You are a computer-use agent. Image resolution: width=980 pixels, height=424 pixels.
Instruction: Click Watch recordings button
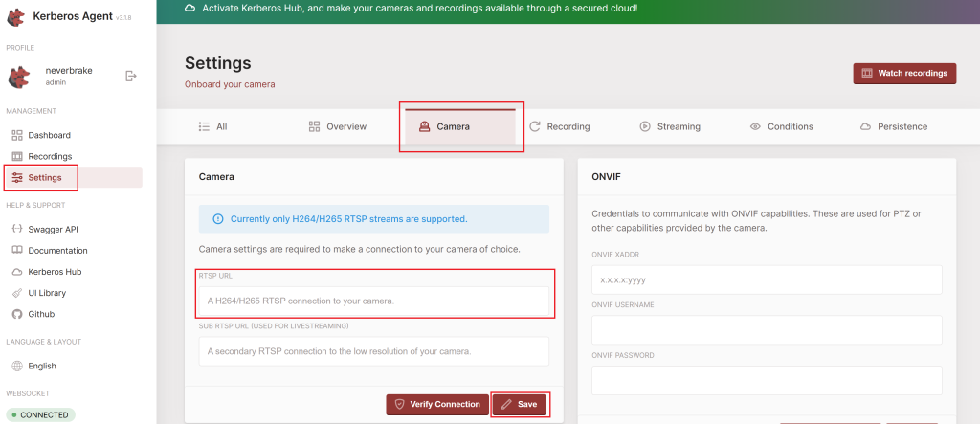[x=904, y=73]
